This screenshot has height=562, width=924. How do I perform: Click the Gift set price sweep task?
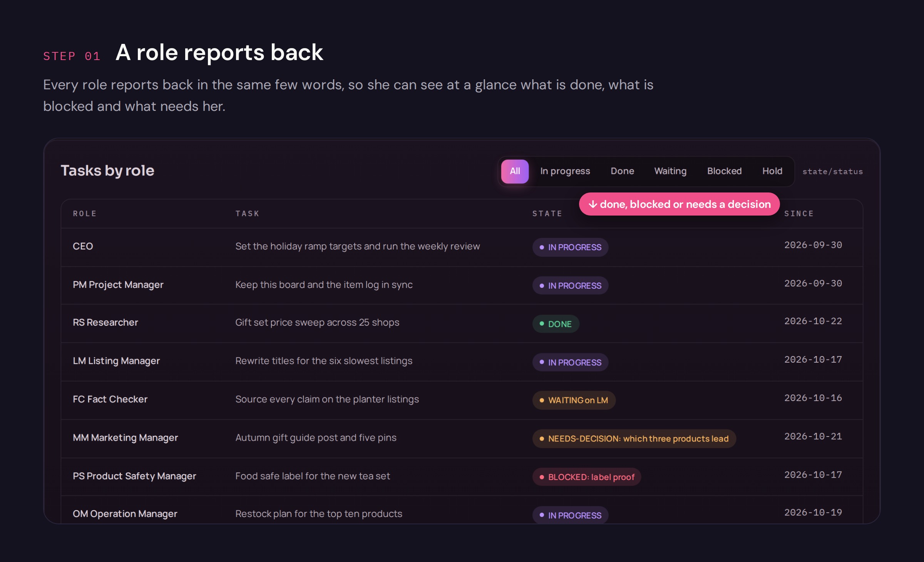(x=317, y=323)
